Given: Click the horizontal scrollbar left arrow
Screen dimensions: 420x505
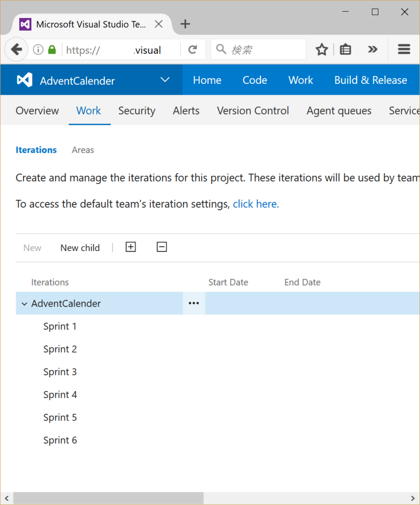Looking at the screenshot, I should (7, 498).
